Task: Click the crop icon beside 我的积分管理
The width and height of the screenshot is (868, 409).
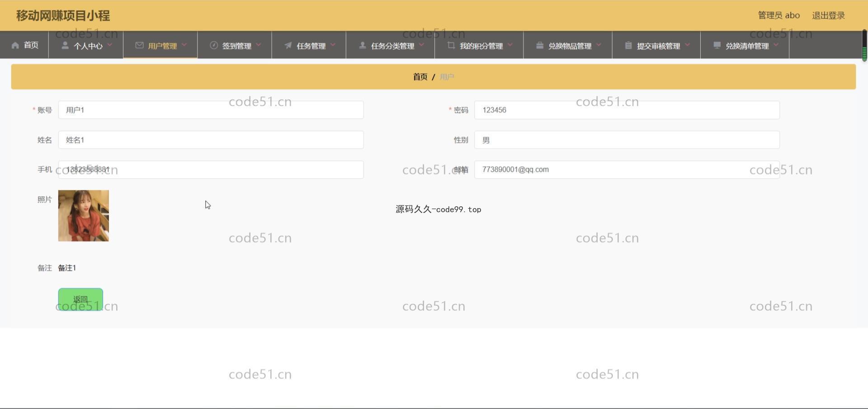Action: click(x=451, y=45)
